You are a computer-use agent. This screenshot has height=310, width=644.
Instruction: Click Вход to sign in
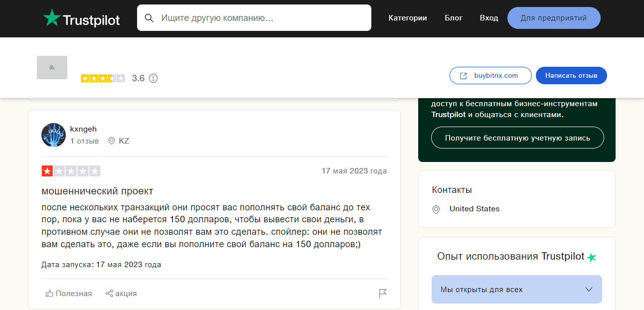click(x=488, y=18)
